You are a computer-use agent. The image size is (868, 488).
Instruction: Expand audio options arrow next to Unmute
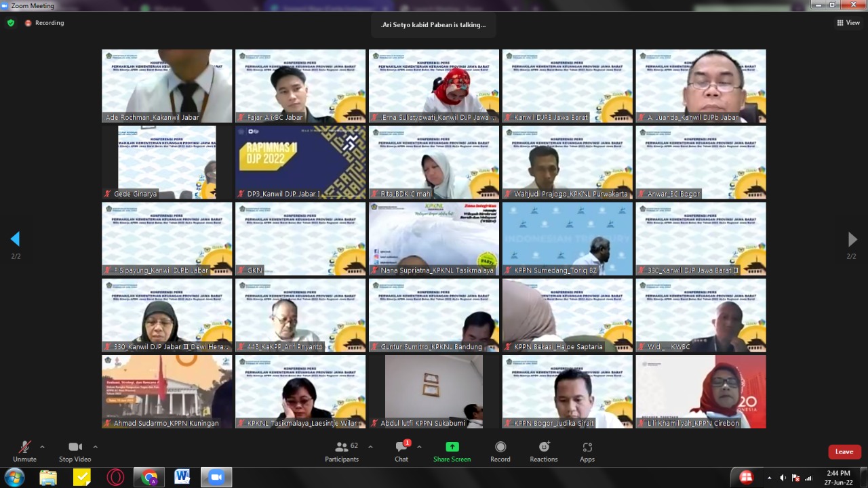[42, 447]
